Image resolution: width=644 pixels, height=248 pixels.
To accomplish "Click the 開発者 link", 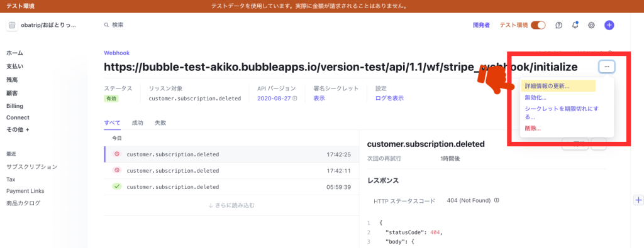I will pyautogui.click(x=481, y=25).
